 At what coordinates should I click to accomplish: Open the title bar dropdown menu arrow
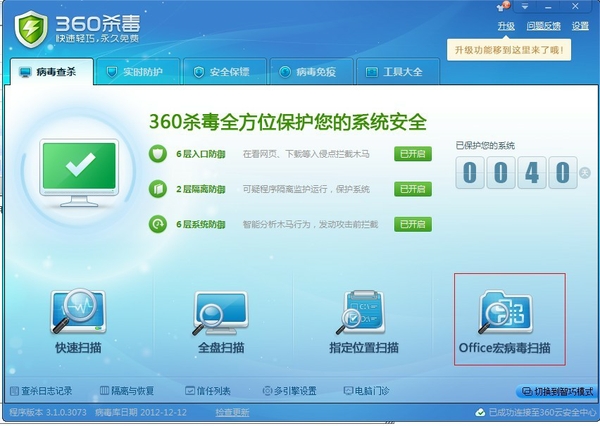(x=525, y=7)
